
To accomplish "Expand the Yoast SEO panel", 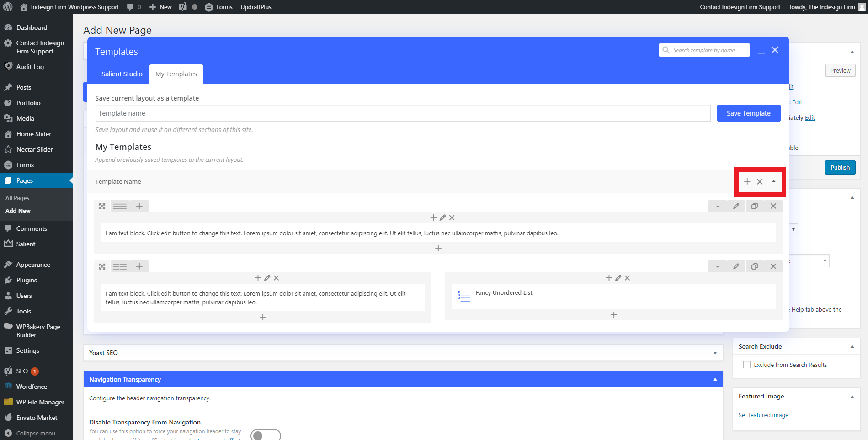I will pos(715,353).
